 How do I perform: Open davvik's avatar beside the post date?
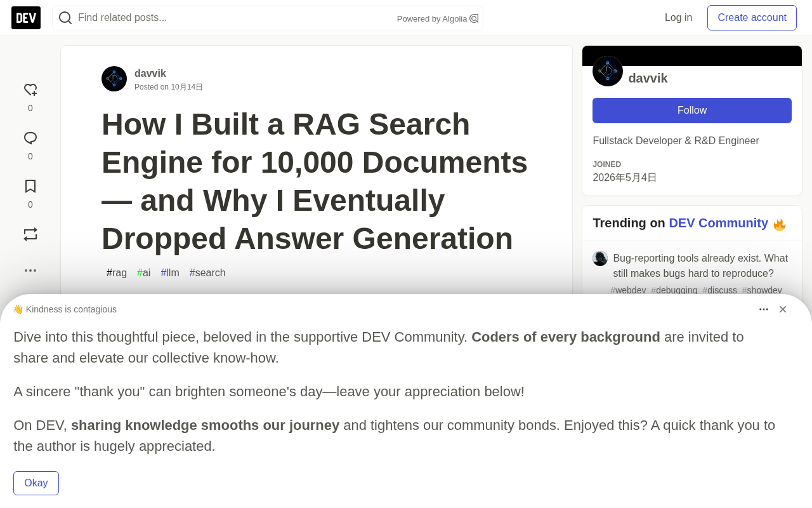(x=114, y=79)
